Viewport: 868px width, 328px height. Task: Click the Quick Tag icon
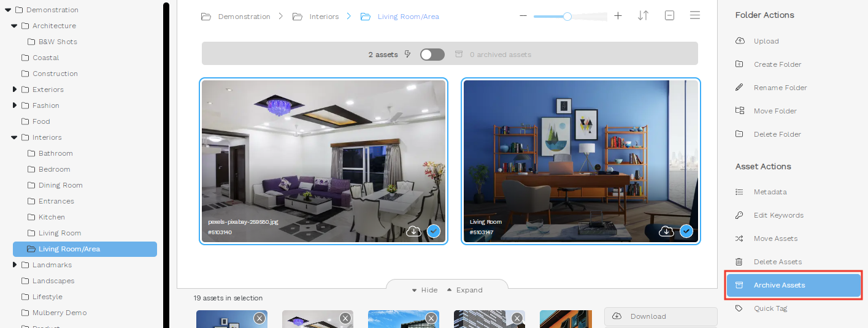coord(739,308)
